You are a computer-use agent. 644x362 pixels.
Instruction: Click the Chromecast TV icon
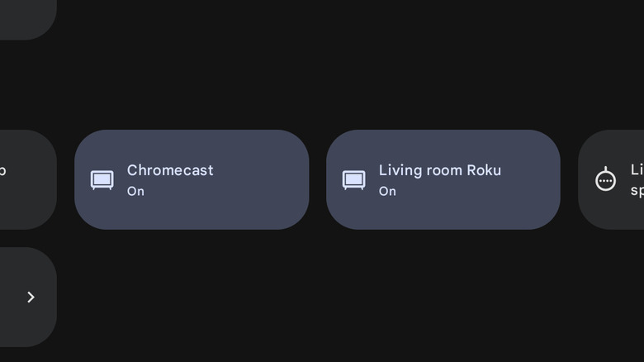tap(102, 180)
